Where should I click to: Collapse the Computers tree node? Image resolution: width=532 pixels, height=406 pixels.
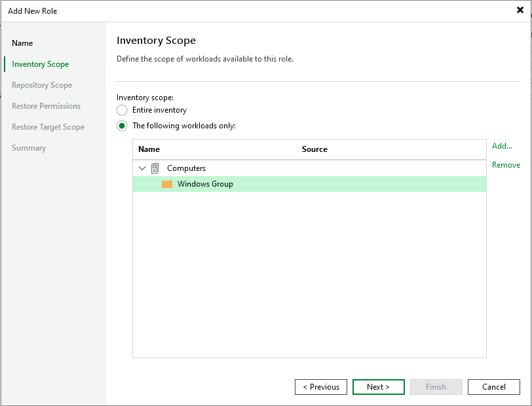point(142,168)
